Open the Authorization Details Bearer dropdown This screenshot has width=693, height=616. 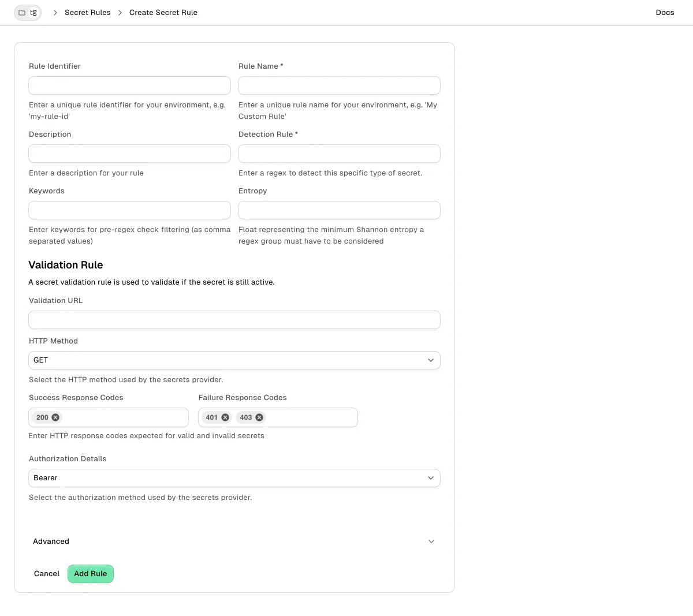coord(234,478)
